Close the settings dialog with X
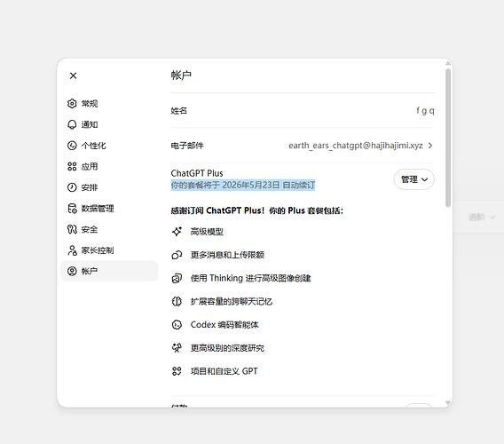 tap(74, 75)
